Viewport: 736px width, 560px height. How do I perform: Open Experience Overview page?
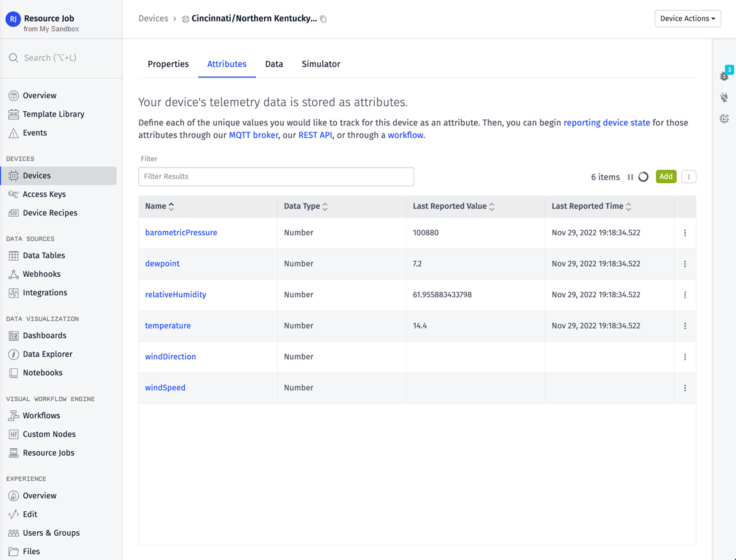[x=40, y=495]
